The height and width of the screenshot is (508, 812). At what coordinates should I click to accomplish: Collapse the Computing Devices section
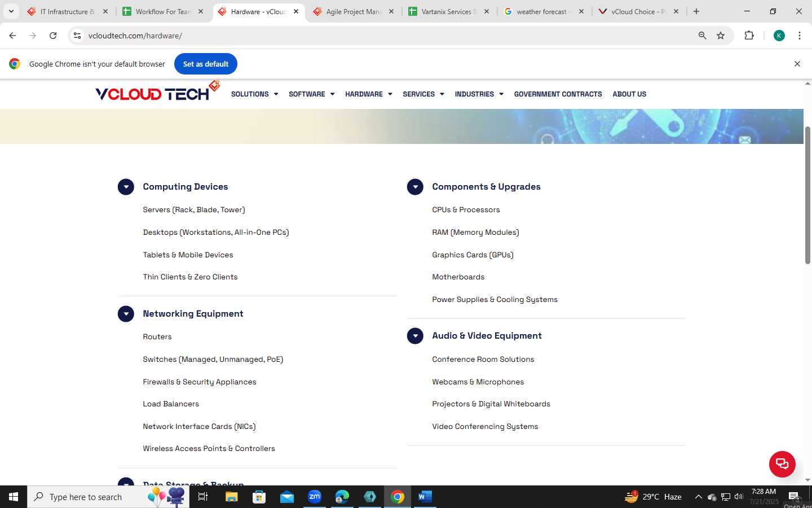coord(126,187)
